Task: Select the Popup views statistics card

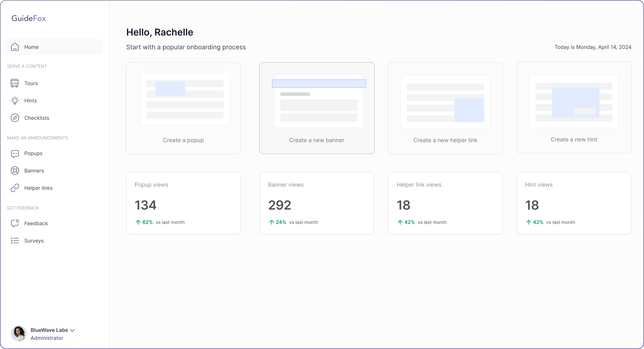Action: [x=183, y=203]
